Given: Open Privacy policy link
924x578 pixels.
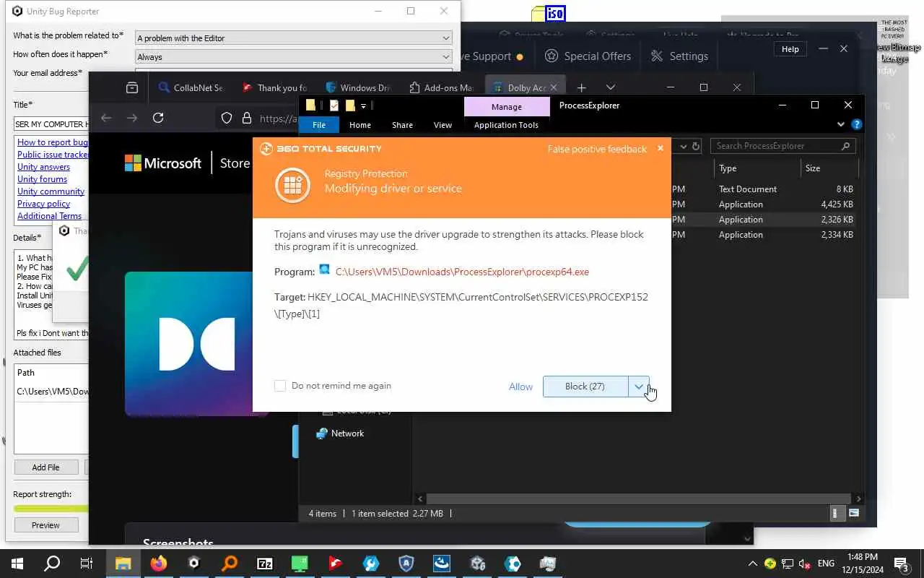Looking at the screenshot, I should [43, 204].
